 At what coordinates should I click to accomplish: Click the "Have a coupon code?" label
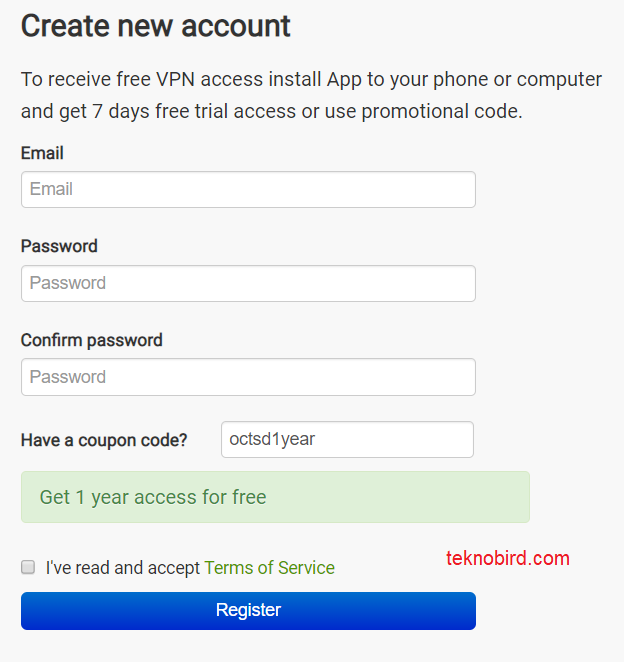coord(104,440)
